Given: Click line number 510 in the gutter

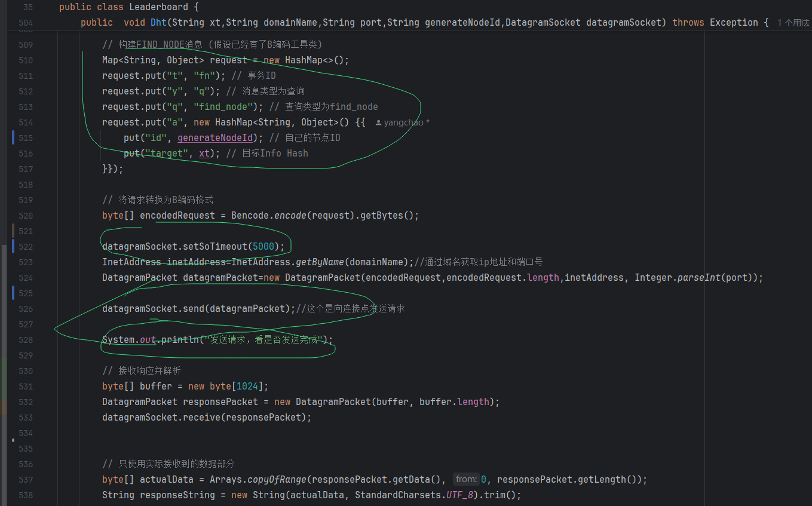Looking at the screenshot, I should [x=26, y=60].
